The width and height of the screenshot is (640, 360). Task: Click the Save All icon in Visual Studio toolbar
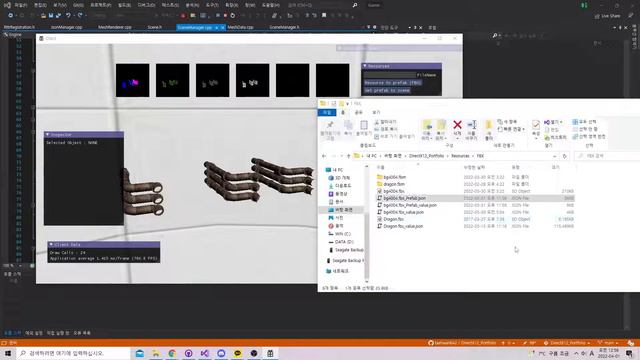coord(58,16)
